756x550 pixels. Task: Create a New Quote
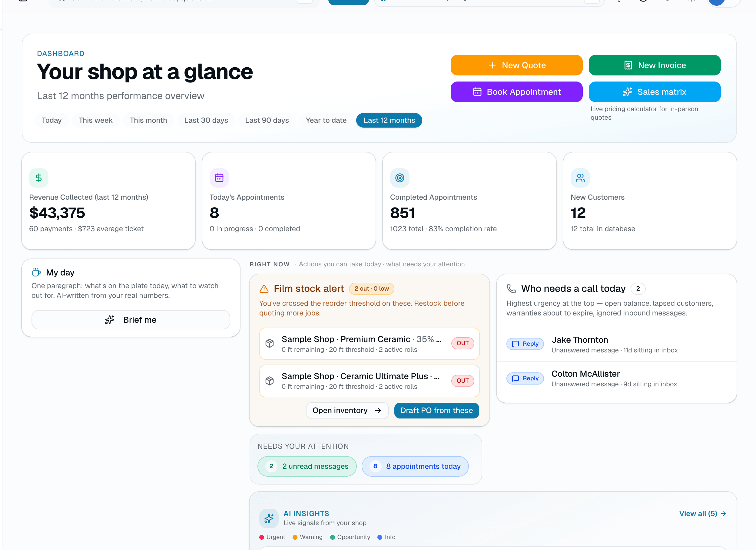click(516, 65)
